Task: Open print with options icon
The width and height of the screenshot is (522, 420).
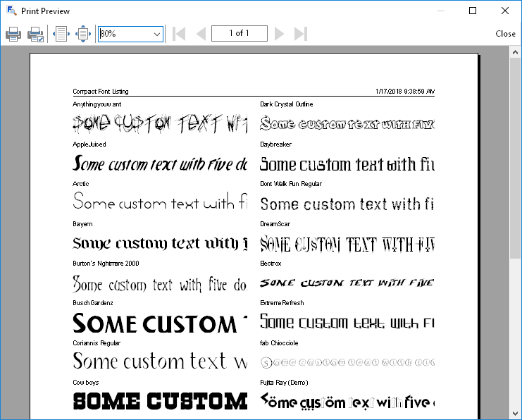Action: [35, 34]
